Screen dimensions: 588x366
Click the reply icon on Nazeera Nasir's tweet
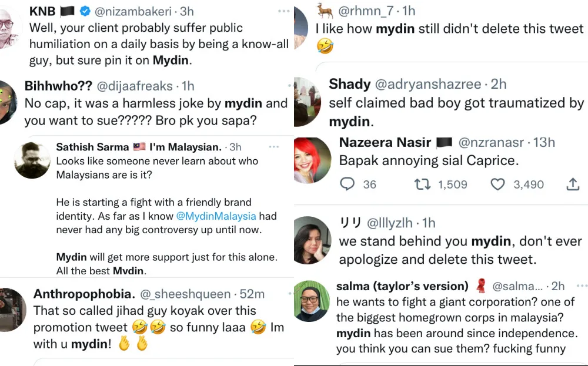point(348,184)
